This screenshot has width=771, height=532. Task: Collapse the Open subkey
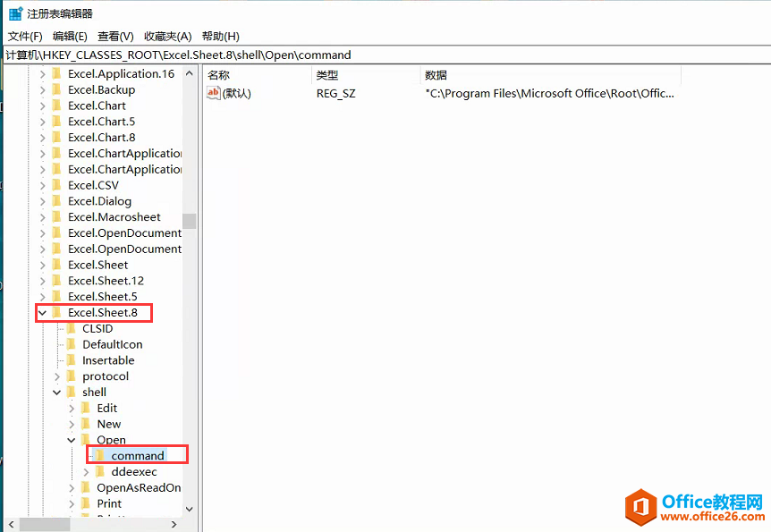(x=72, y=440)
